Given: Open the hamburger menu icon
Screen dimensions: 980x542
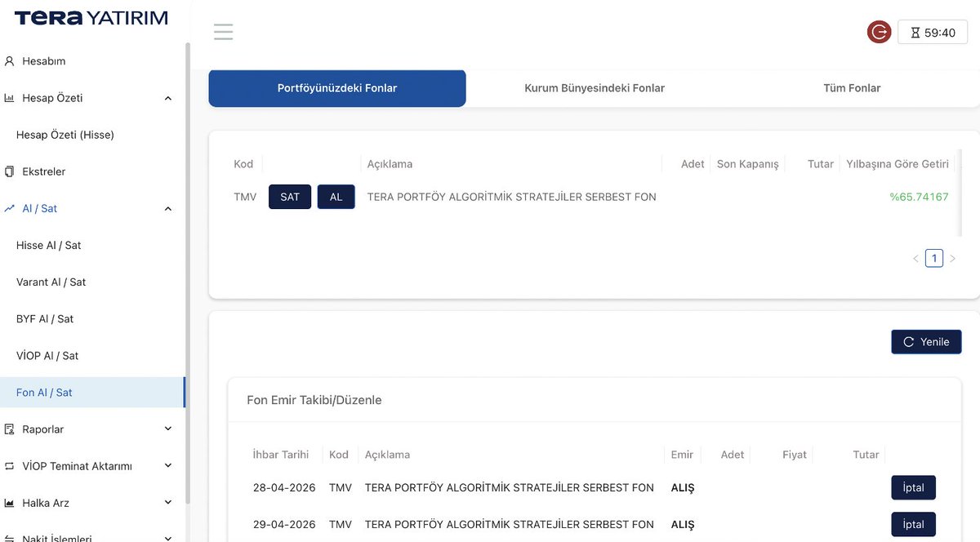Looking at the screenshot, I should pos(224,32).
